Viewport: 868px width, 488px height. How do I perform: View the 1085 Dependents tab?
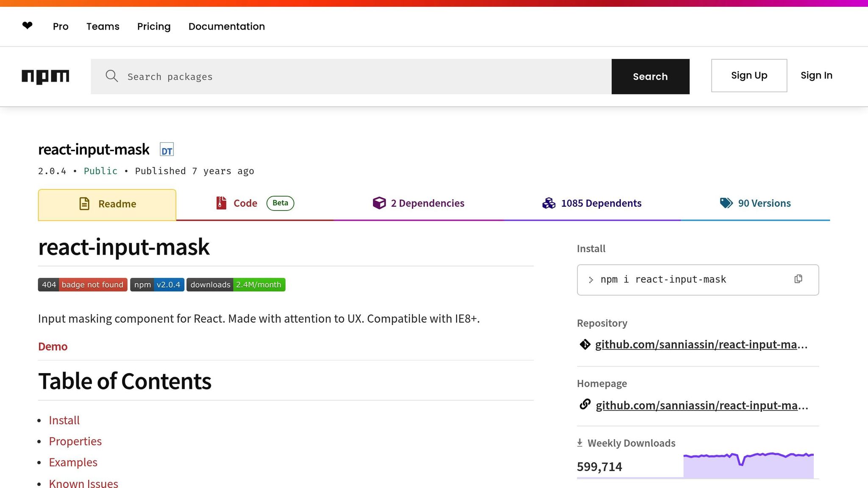[x=592, y=203]
